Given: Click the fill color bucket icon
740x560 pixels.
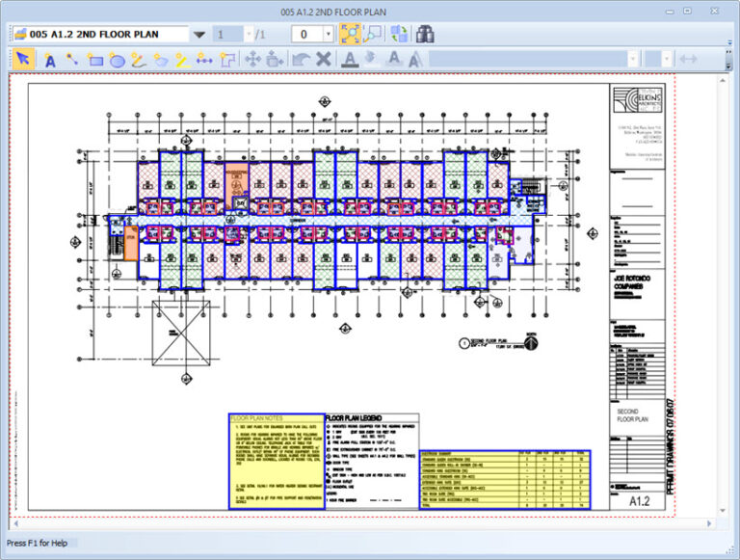Looking at the screenshot, I should pos(371,60).
